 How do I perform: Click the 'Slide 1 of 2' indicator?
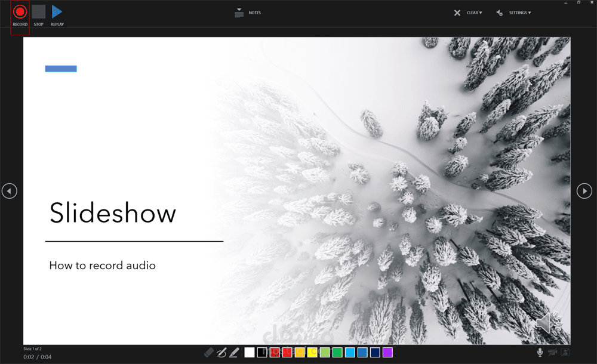(32, 348)
